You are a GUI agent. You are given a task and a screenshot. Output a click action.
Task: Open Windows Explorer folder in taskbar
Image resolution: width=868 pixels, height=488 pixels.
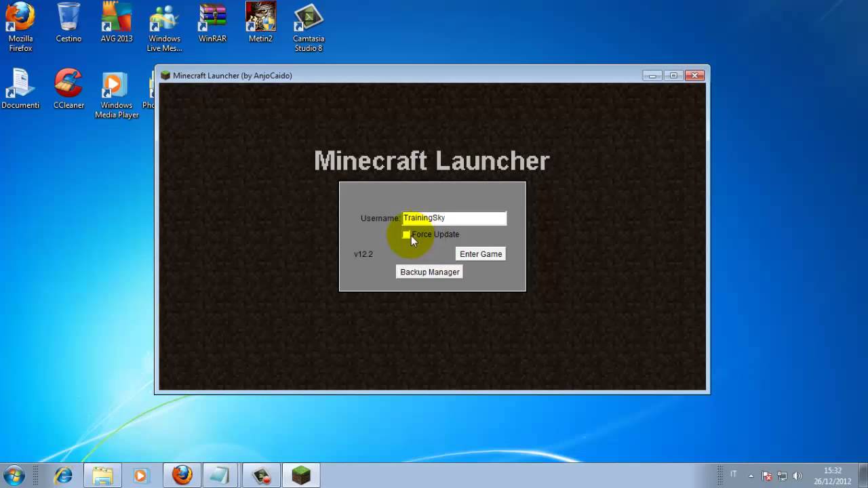tap(102, 475)
